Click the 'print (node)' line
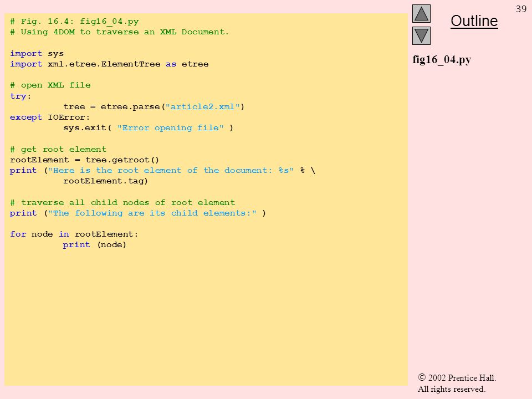This screenshot has width=532, height=399. pyautogui.click(x=95, y=244)
